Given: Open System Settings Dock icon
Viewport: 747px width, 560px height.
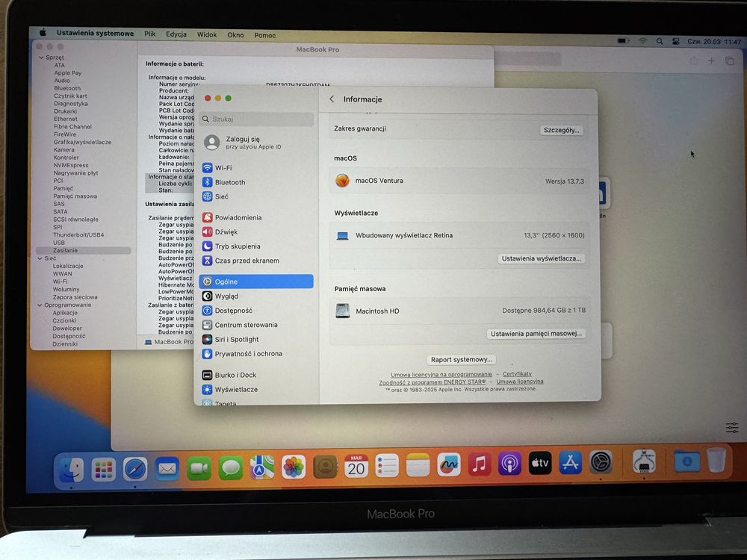Looking at the screenshot, I should [601, 462].
